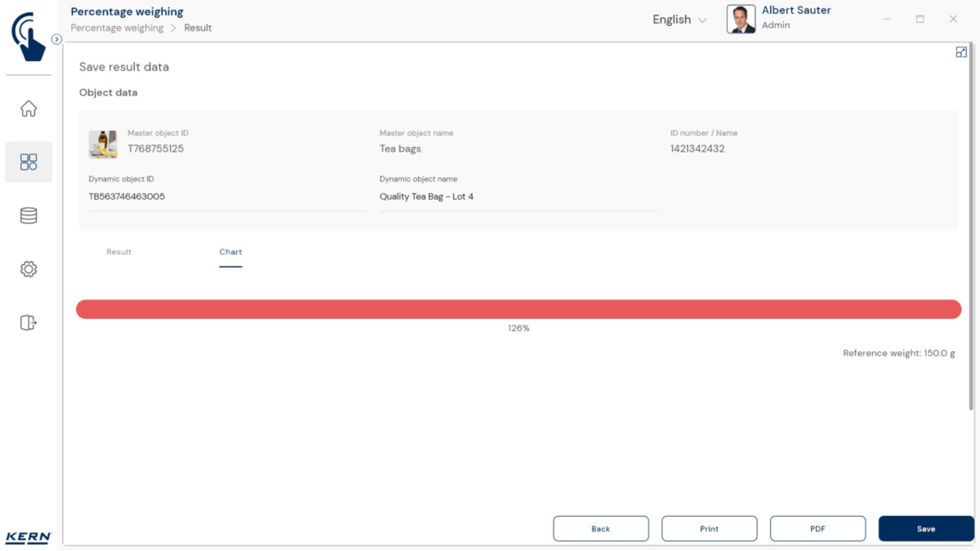The image size is (980, 551).
Task: Open the settings gear in sidebar
Action: point(29,269)
